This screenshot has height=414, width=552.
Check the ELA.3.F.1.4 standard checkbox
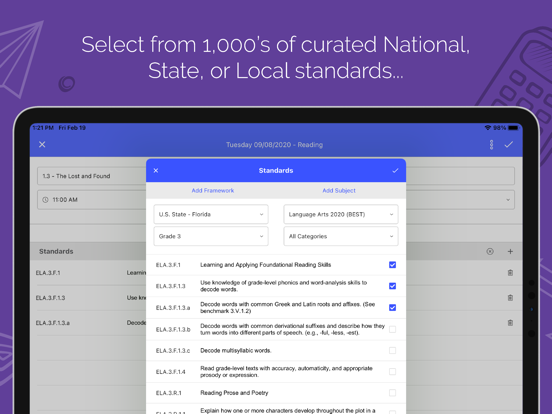tap(393, 372)
